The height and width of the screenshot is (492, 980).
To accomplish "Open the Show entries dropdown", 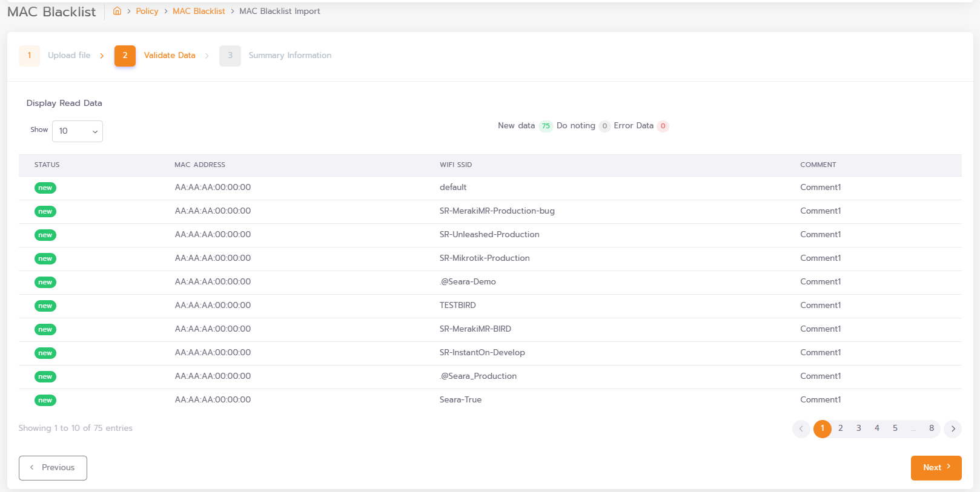I will [78, 131].
